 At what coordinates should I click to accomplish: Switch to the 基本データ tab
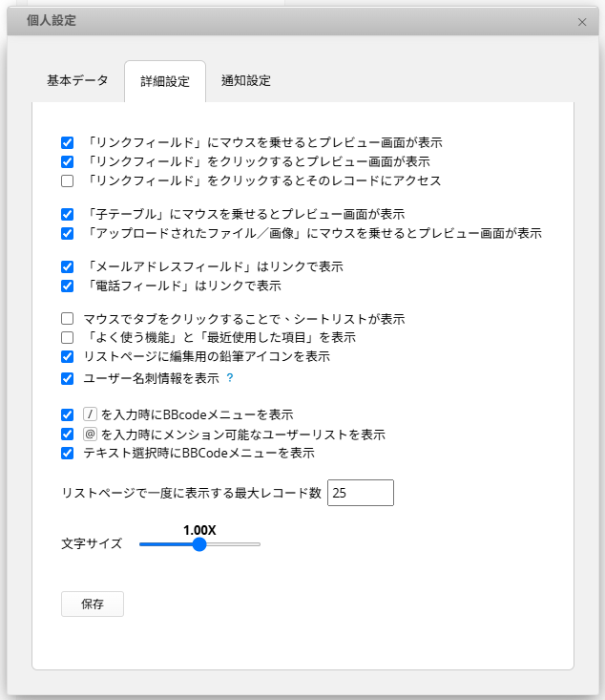[x=77, y=81]
